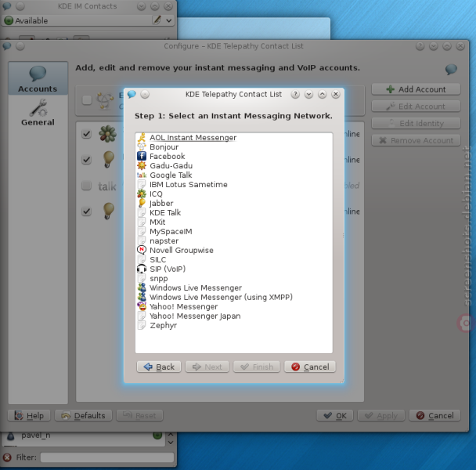
Task: Click the Edit Identity button
Action: pos(416,123)
